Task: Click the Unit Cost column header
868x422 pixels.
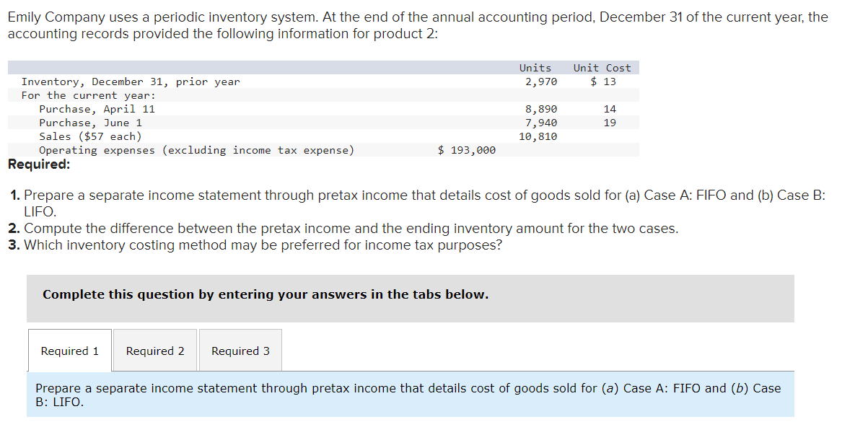Action: click(x=602, y=68)
